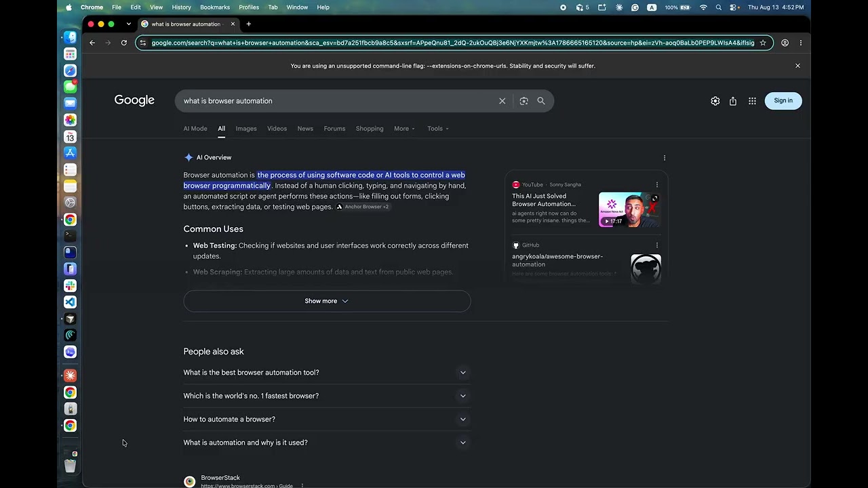Clear the search query text
The height and width of the screenshot is (488, 868).
502,101
